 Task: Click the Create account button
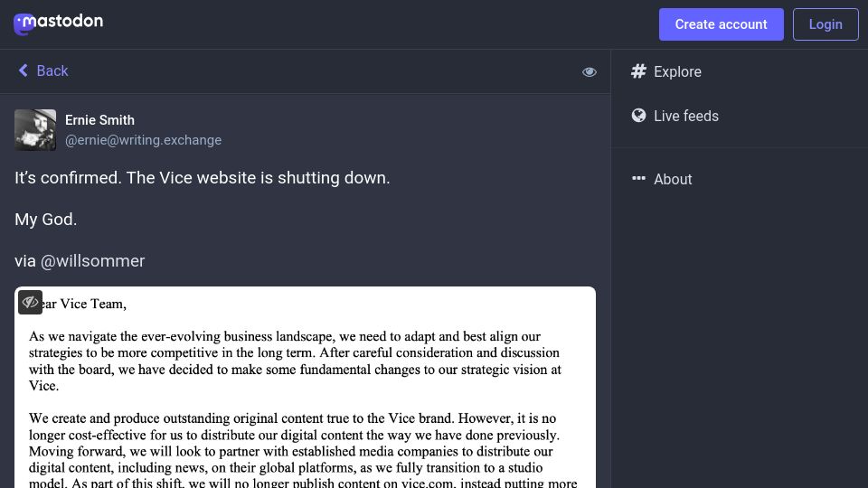tap(721, 24)
